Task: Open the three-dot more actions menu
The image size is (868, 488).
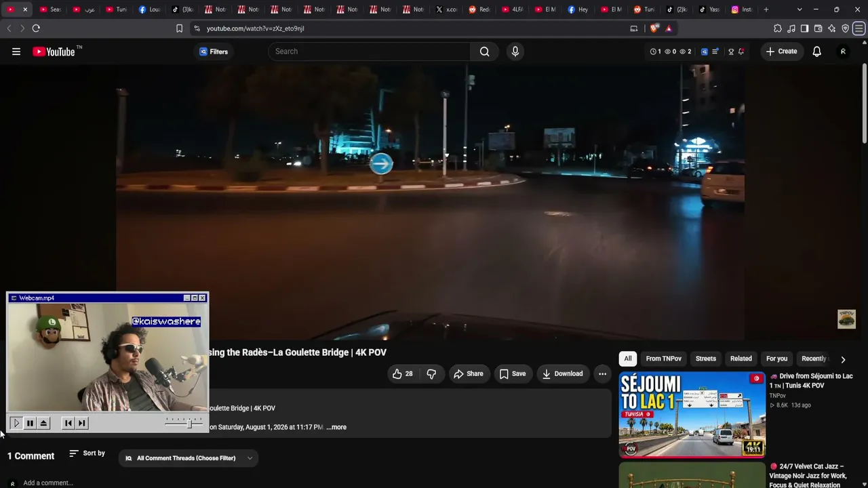Action: point(602,373)
